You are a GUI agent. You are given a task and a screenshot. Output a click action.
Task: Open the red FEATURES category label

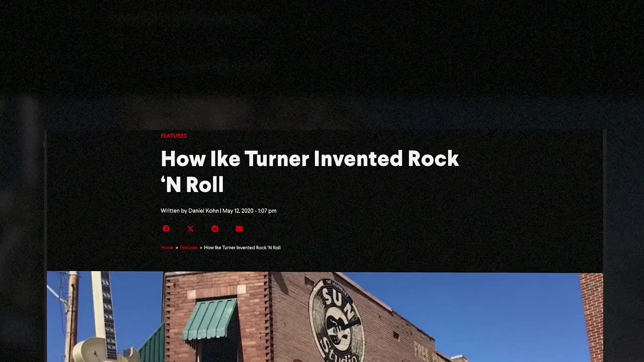(174, 136)
